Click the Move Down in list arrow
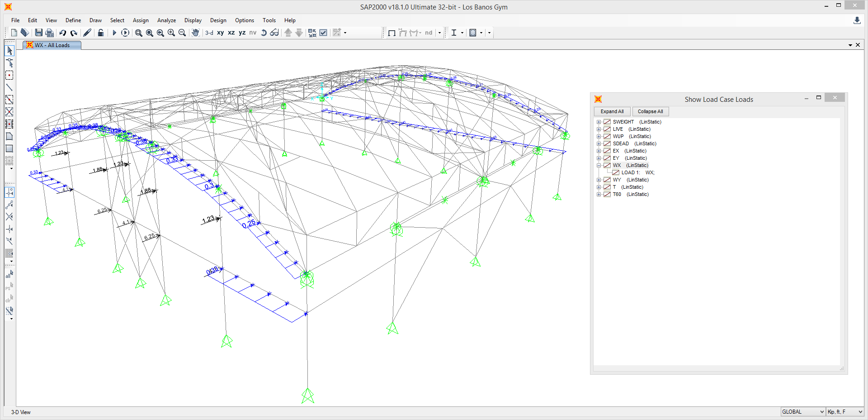The height and width of the screenshot is (420, 868). point(299,33)
